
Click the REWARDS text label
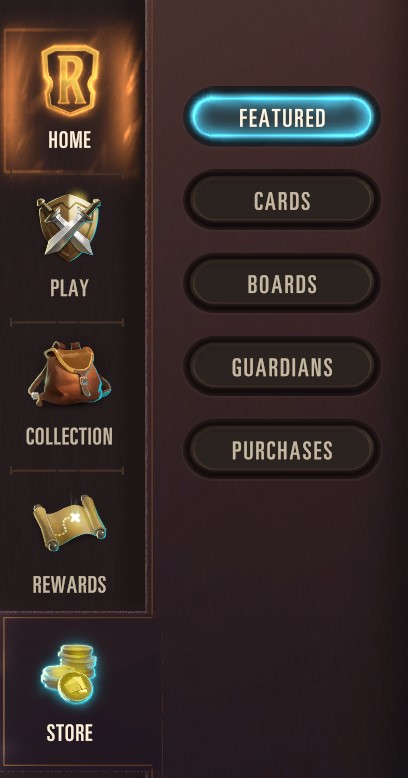[x=69, y=584]
